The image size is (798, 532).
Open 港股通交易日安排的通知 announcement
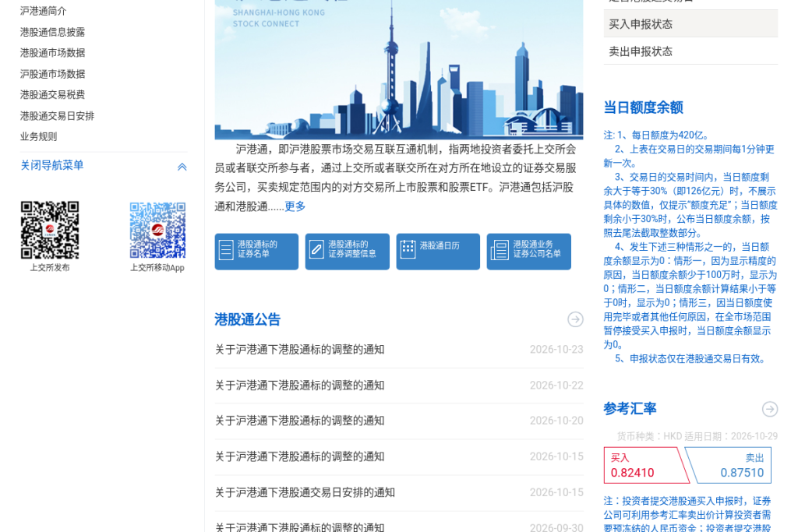point(305,492)
